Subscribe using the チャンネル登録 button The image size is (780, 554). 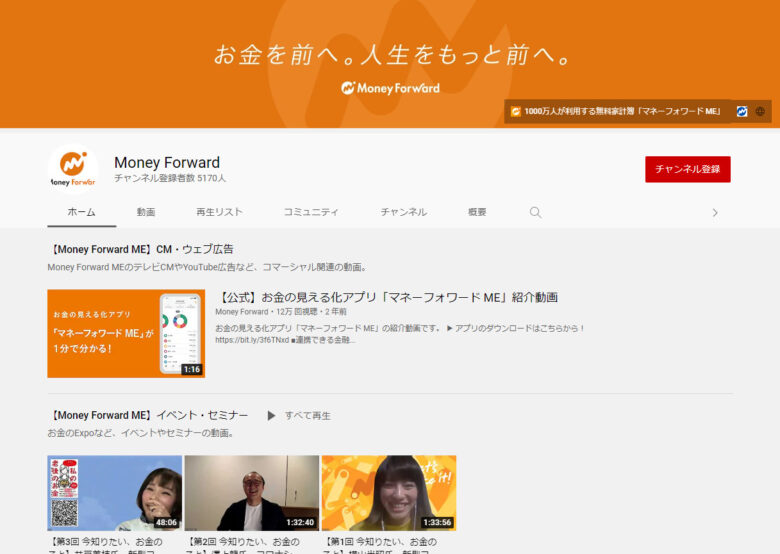[x=687, y=169]
